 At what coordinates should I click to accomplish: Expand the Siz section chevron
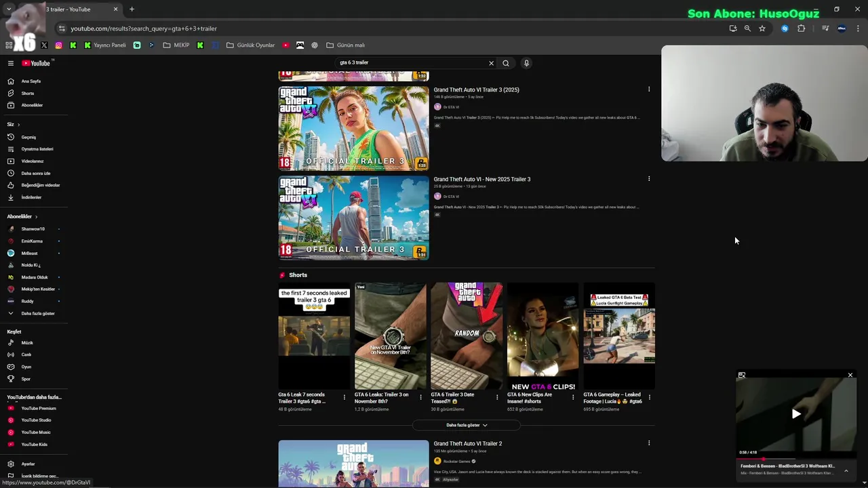pos(18,125)
